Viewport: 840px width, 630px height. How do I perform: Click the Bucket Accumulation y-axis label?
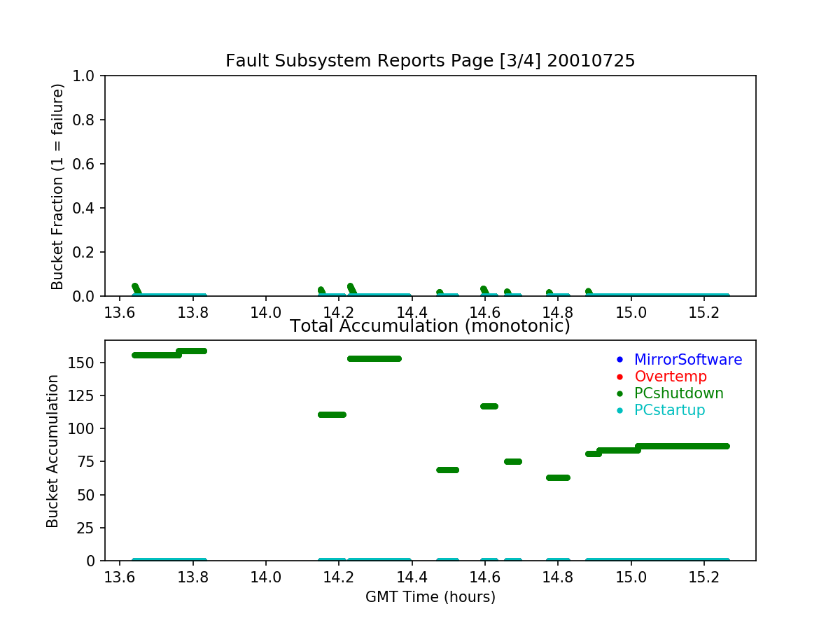point(53,451)
